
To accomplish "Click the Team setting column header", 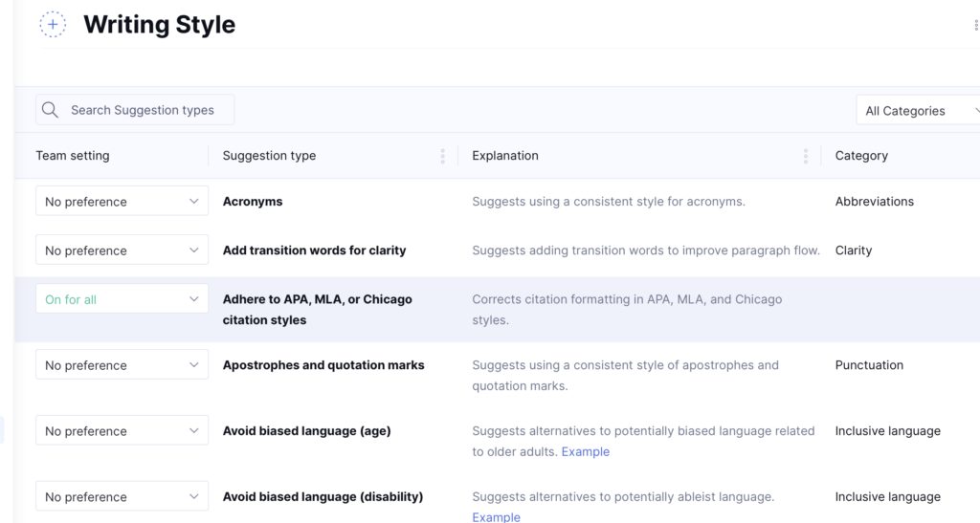I will coord(73,156).
